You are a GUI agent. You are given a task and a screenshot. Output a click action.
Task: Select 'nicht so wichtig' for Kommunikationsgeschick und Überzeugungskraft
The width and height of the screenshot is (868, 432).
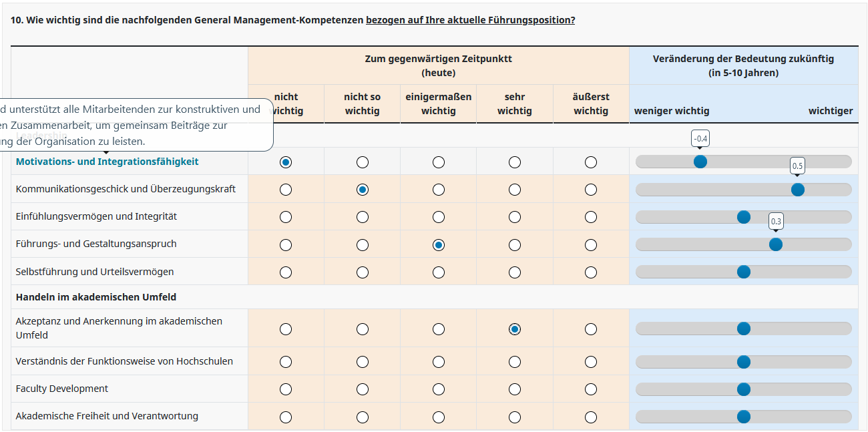[x=363, y=190]
